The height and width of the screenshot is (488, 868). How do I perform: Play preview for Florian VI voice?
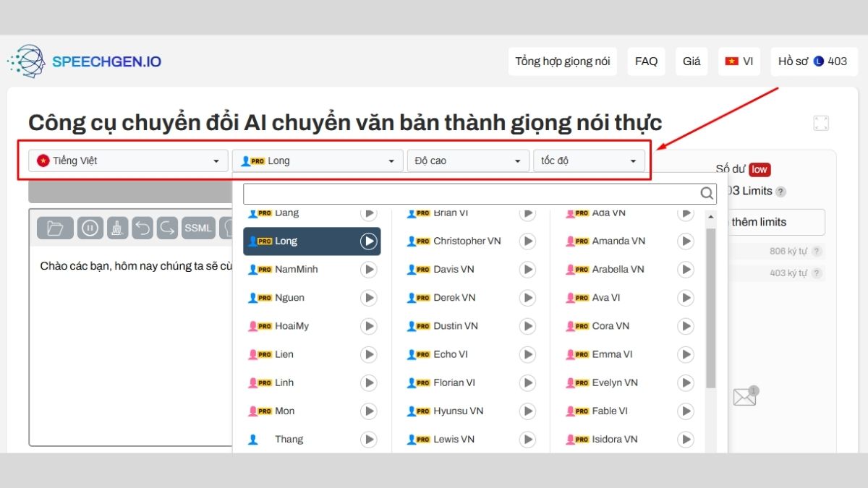(527, 382)
